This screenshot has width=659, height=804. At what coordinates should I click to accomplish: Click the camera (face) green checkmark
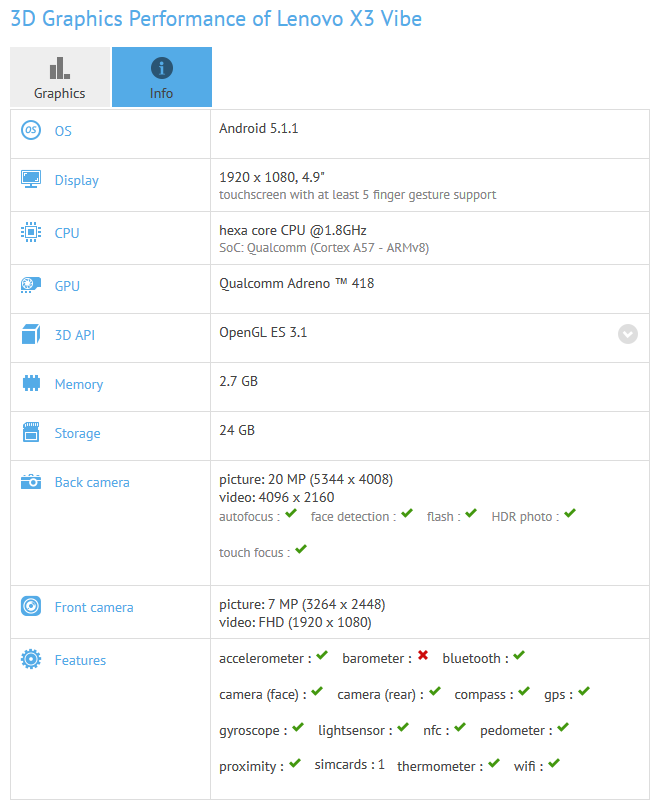(x=317, y=691)
